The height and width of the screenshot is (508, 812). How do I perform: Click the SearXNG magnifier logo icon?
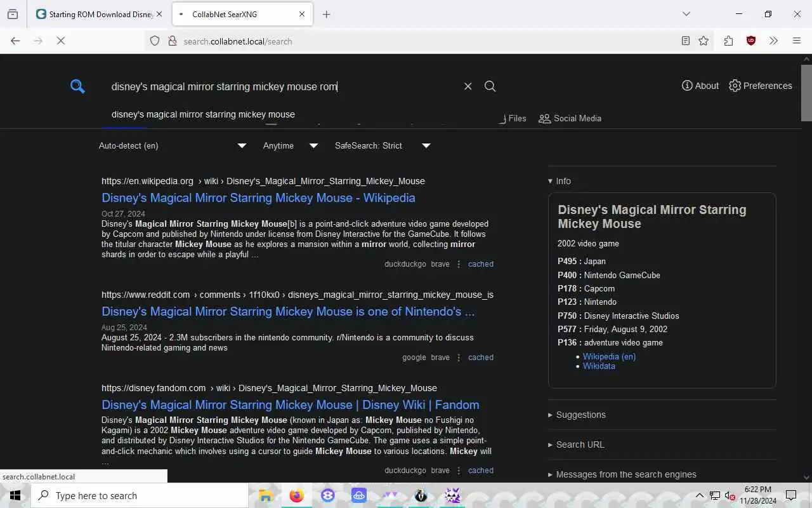(x=77, y=86)
